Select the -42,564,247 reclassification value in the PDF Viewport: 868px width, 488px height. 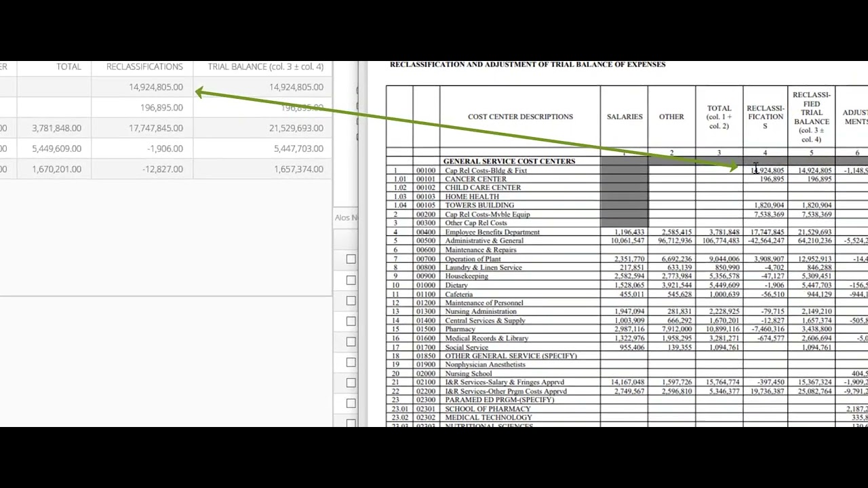click(x=766, y=241)
